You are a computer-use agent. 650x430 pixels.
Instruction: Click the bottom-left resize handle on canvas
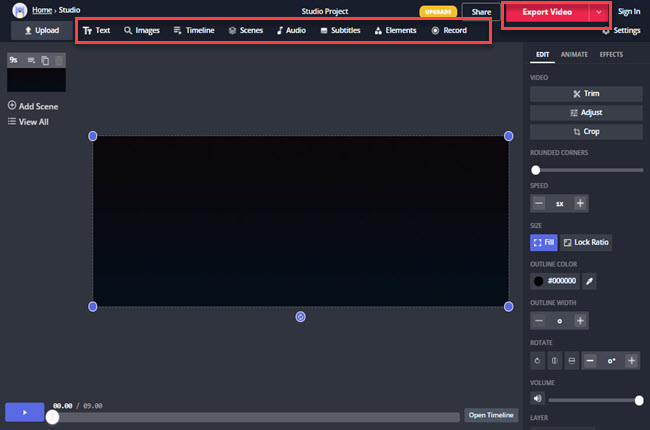[93, 306]
